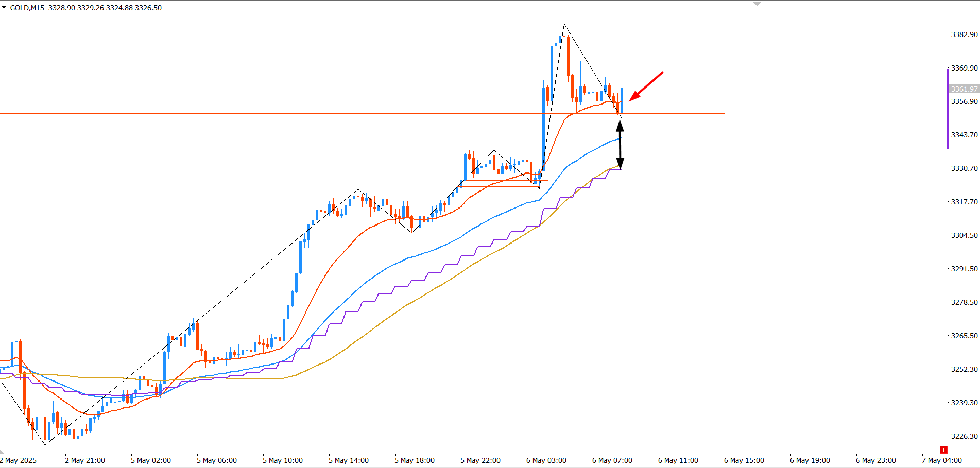Click the 5 May 10:00 time label
The width and height of the screenshot is (980, 468).
click(x=283, y=460)
